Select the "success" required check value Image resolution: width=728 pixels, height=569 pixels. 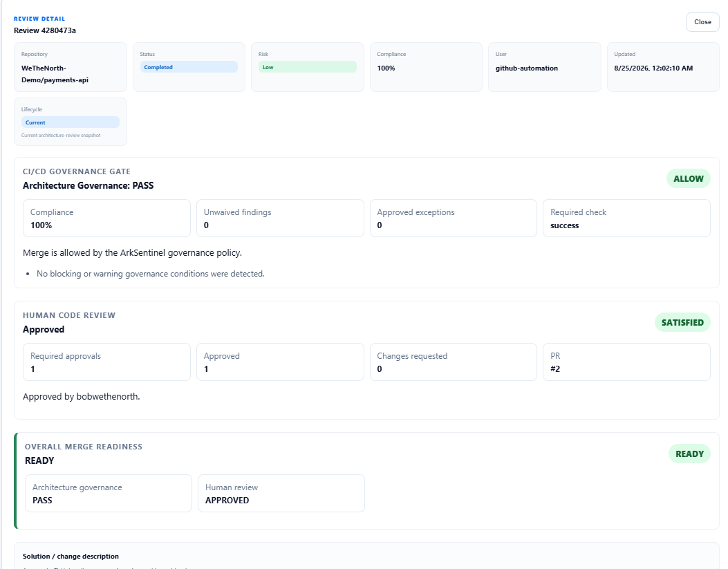tap(565, 225)
